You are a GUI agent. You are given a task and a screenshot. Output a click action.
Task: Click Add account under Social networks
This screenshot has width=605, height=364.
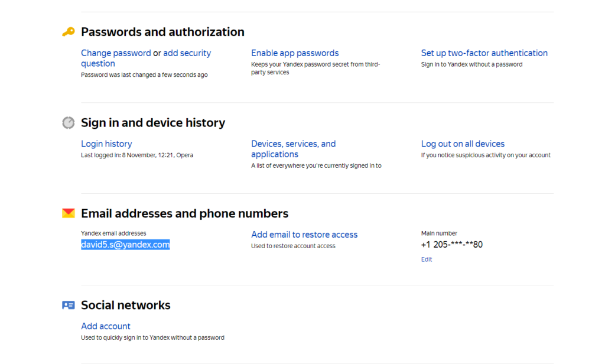pyautogui.click(x=106, y=326)
